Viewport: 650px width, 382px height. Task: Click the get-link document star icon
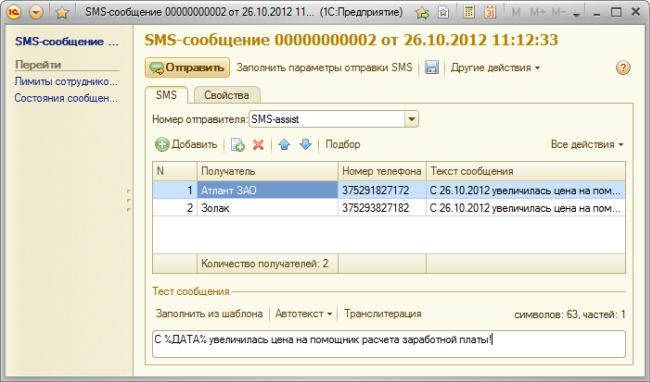click(443, 12)
